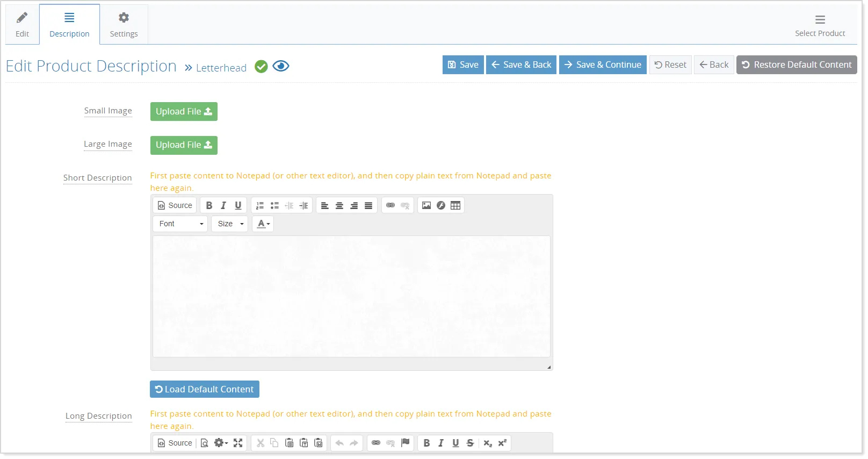This screenshot has width=868, height=459.
Task: Toggle italic in Short Description editor
Action: tap(223, 205)
